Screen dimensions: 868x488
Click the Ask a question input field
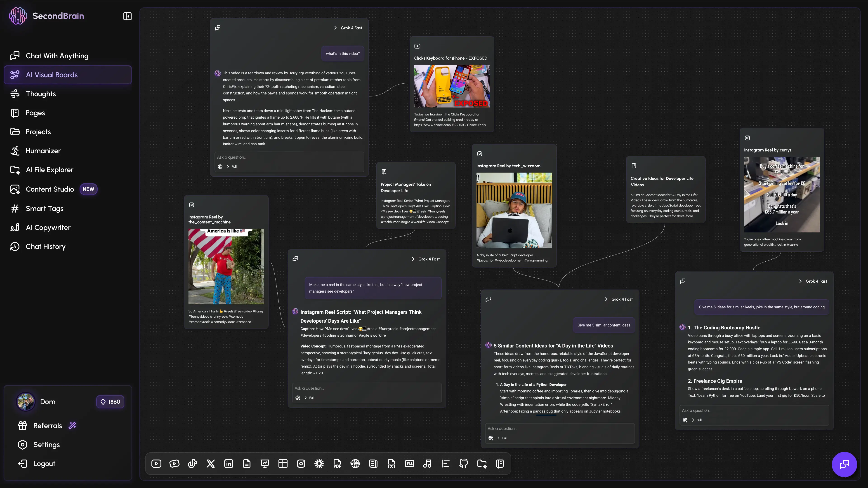(x=289, y=157)
